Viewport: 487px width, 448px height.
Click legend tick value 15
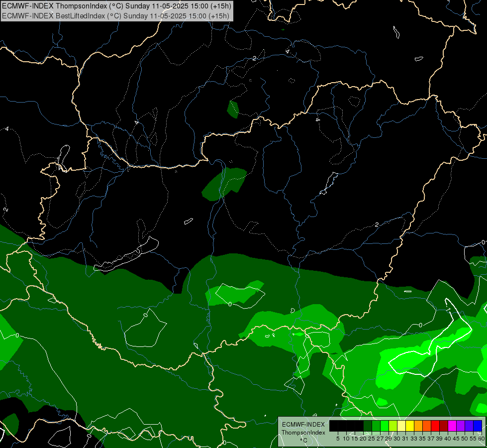click(355, 439)
